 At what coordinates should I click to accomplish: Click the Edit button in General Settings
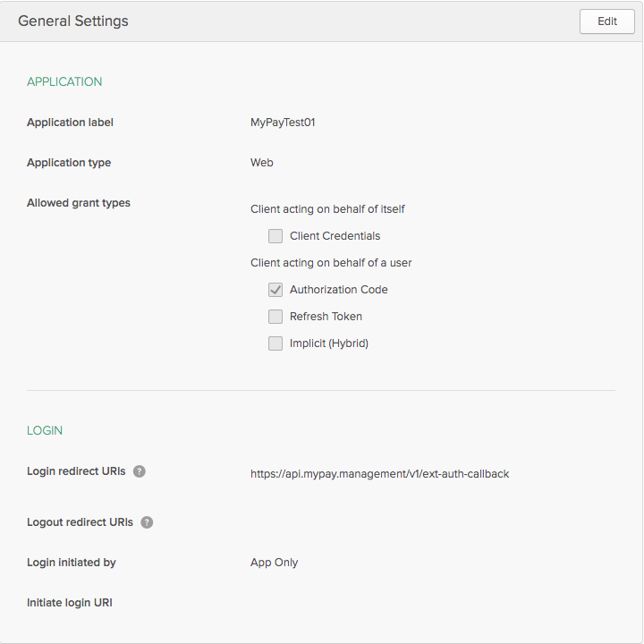pyautogui.click(x=606, y=21)
